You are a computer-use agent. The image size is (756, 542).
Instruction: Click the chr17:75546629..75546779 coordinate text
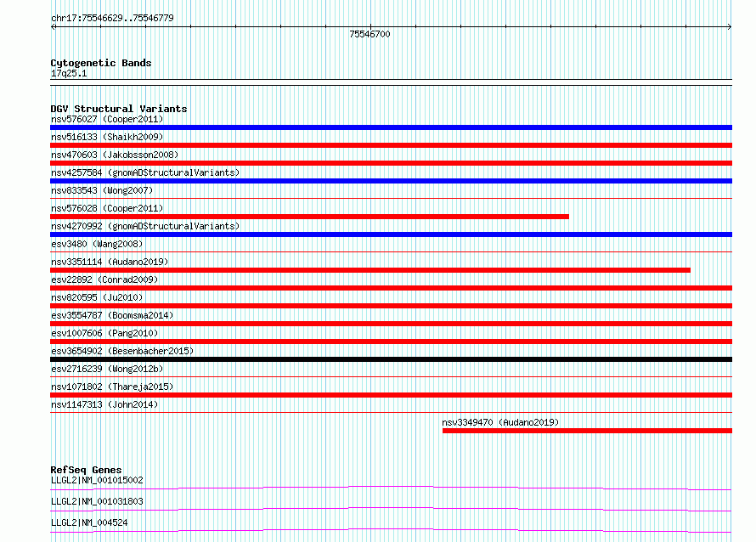tap(112, 18)
